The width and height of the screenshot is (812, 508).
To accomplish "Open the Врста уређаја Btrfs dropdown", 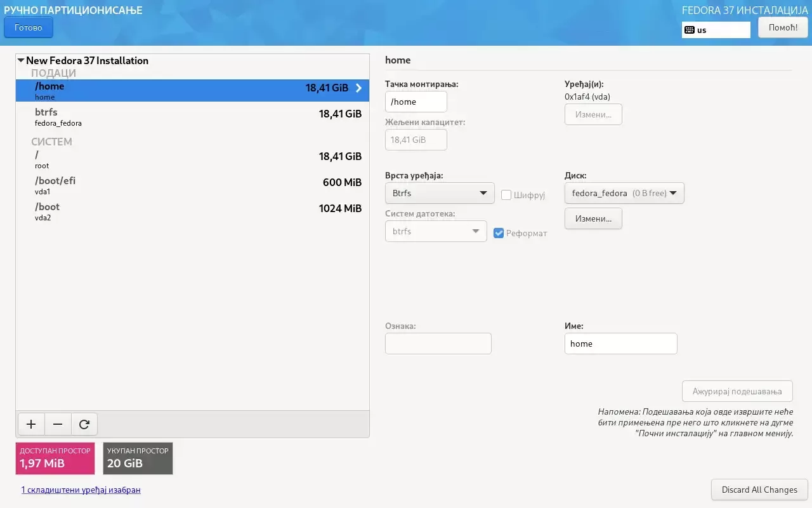I will coord(439,193).
